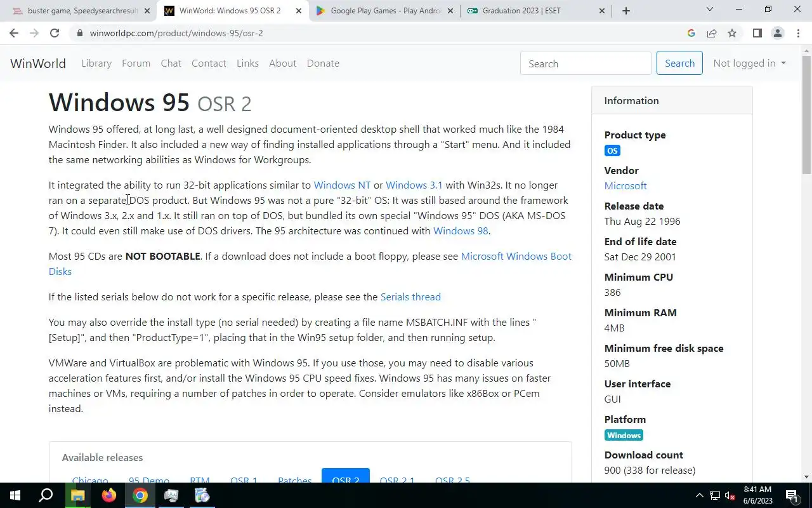This screenshot has height=508, width=812.
Task: Open the network icon in the system tray
Action: (x=715, y=496)
